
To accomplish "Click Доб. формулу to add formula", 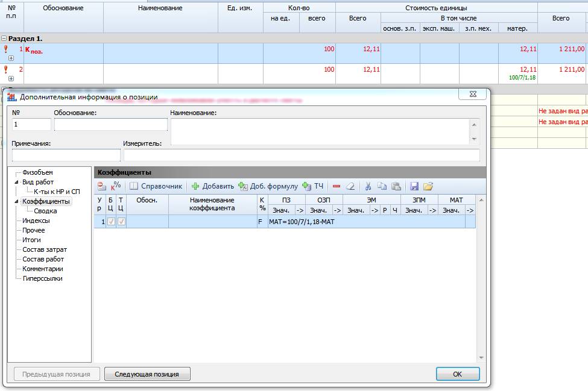I will click(x=268, y=186).
